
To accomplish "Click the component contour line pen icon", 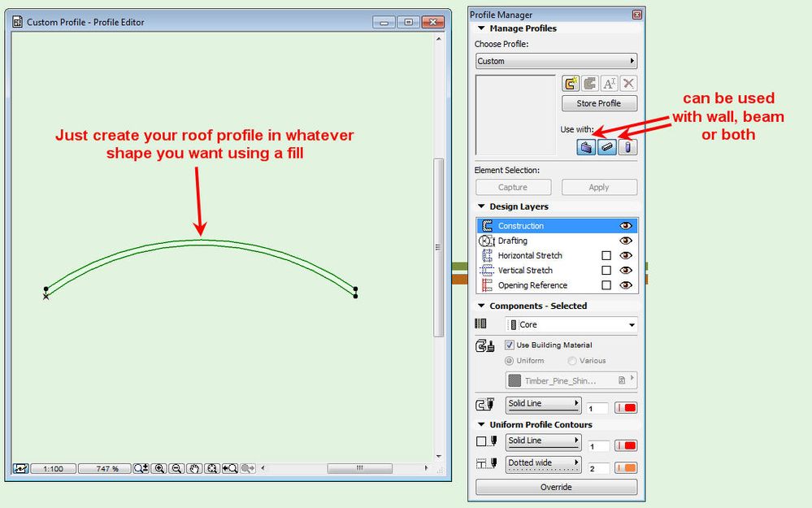I will coord(485,405).
